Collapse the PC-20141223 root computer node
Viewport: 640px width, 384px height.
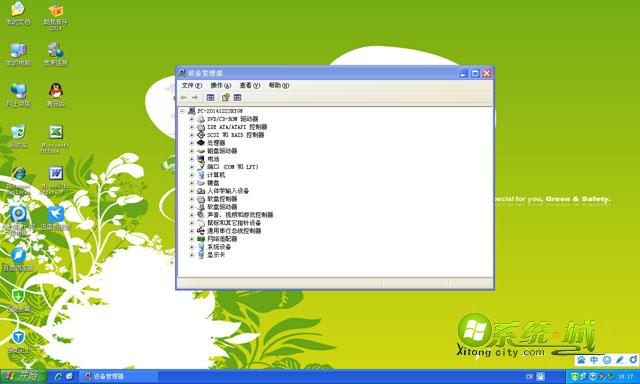pos(182,111)
